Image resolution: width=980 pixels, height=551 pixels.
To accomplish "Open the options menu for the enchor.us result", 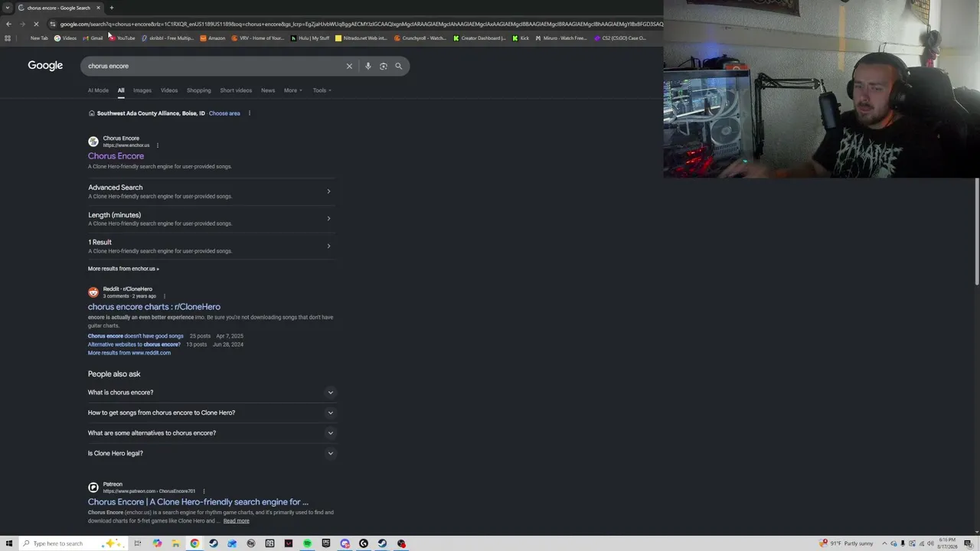I will (x=158, y=145).
